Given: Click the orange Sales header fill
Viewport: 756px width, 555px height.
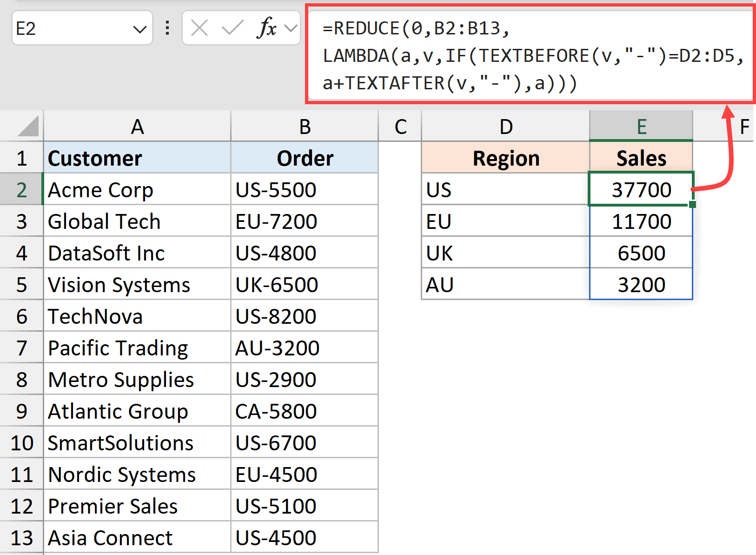Looking at the screenshot, I should pos(641,158).
